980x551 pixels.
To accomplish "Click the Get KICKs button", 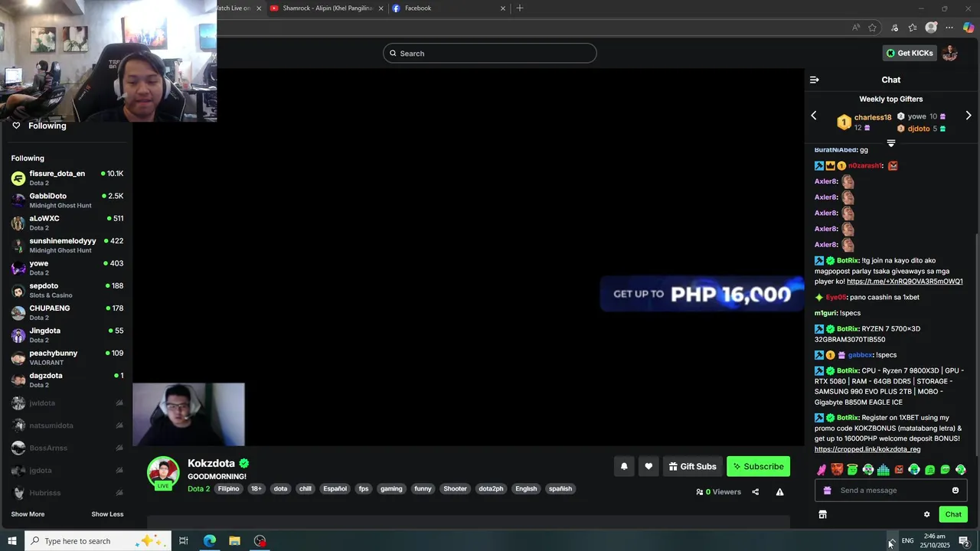I will 910,53.
